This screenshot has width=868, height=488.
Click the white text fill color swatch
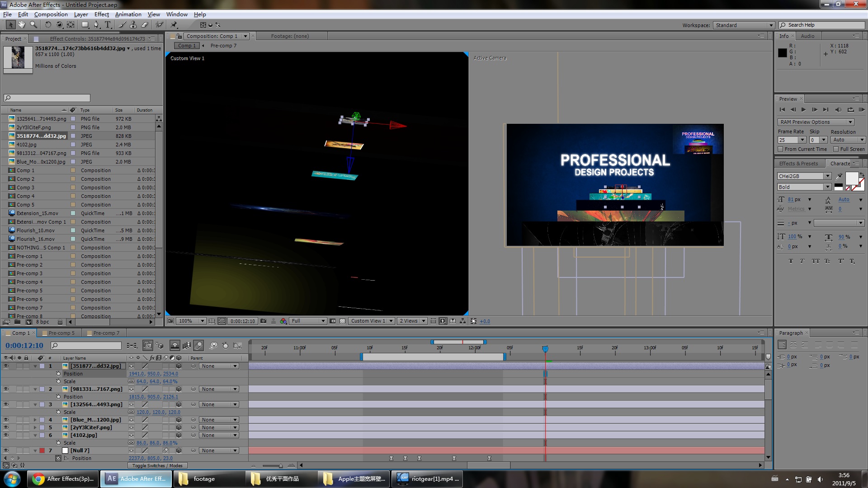pyautogui.click(x=852, y=178)
